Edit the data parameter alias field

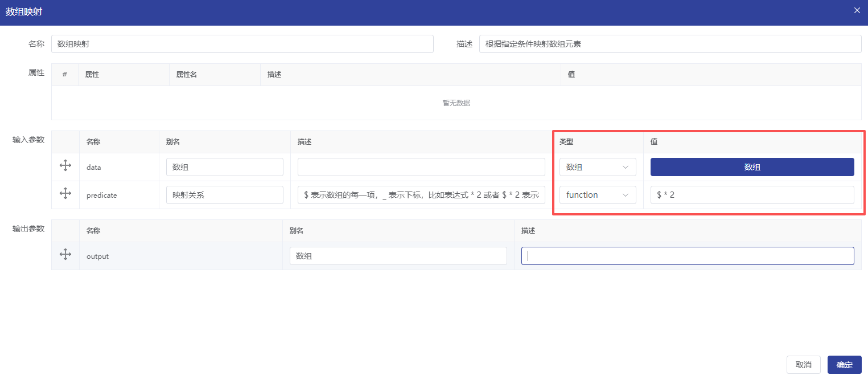pyautogui.click(x=224, y=167)
